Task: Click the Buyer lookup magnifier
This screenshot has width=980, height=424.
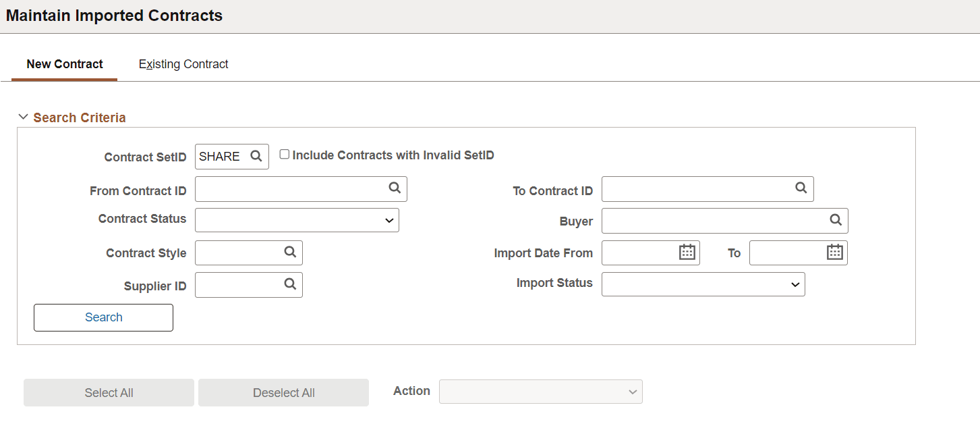Action: coord(836,220)
